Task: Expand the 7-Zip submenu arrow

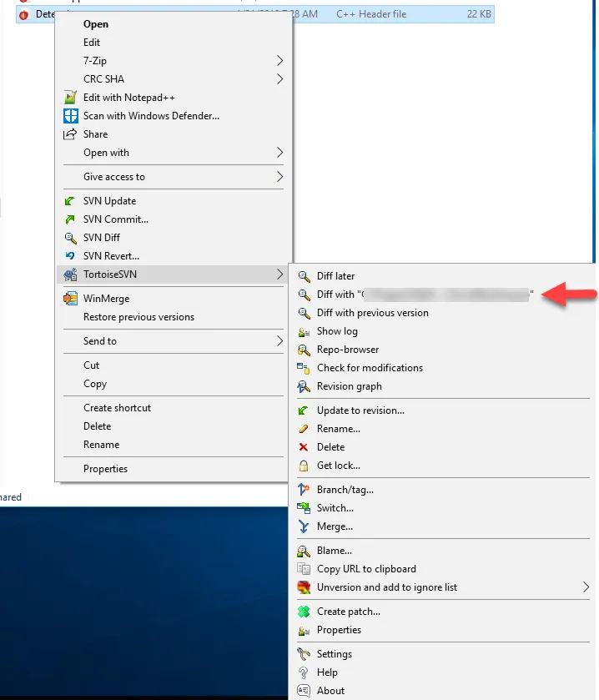Action: 279,60
